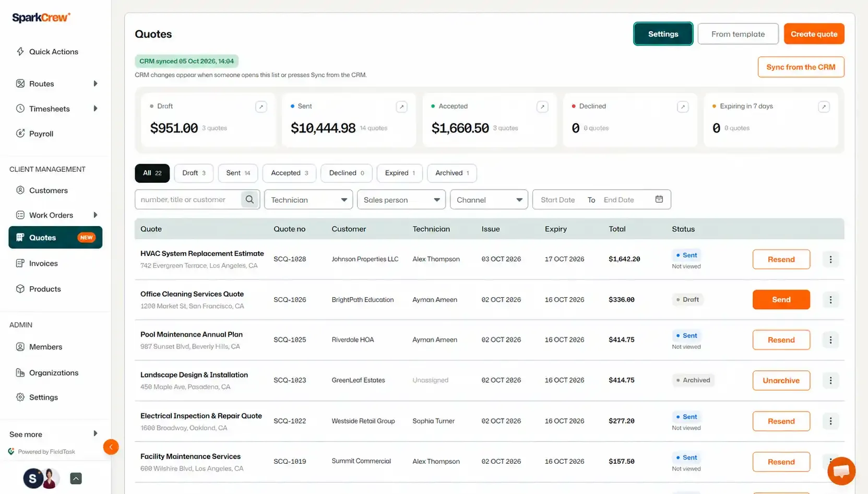
Task: Expand the Timesheets submenu arrow
Action: [96, 109]
